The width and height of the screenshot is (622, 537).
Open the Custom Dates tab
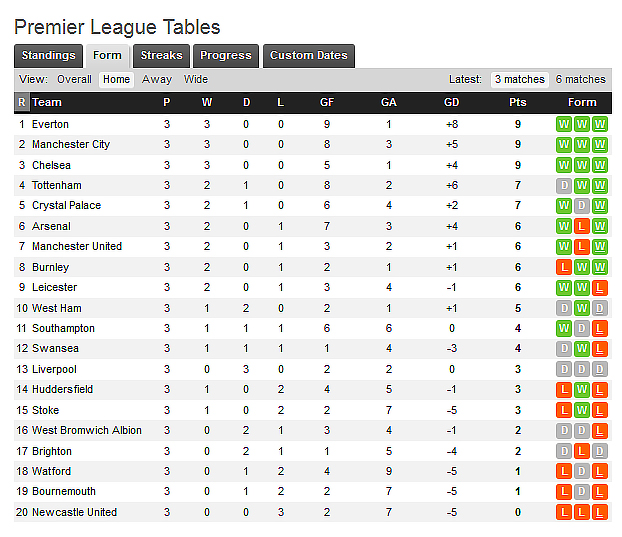pyautogui.click(x=309, y=56)
